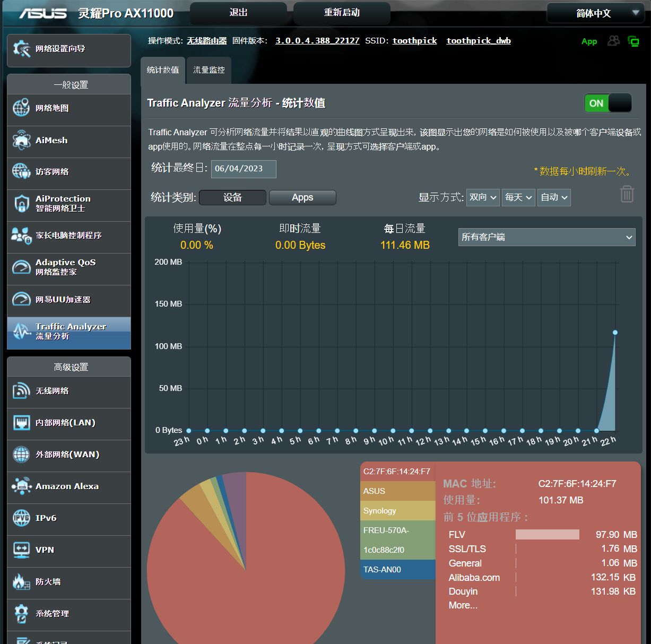Select the 1c0c88c2f0 legend entry

[x=397, y=550]
